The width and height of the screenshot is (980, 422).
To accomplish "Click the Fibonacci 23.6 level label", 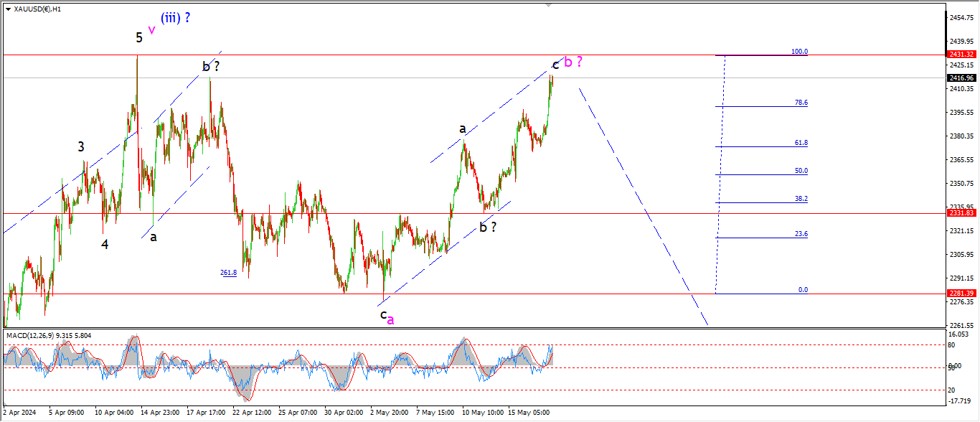I will coord(801,234).
